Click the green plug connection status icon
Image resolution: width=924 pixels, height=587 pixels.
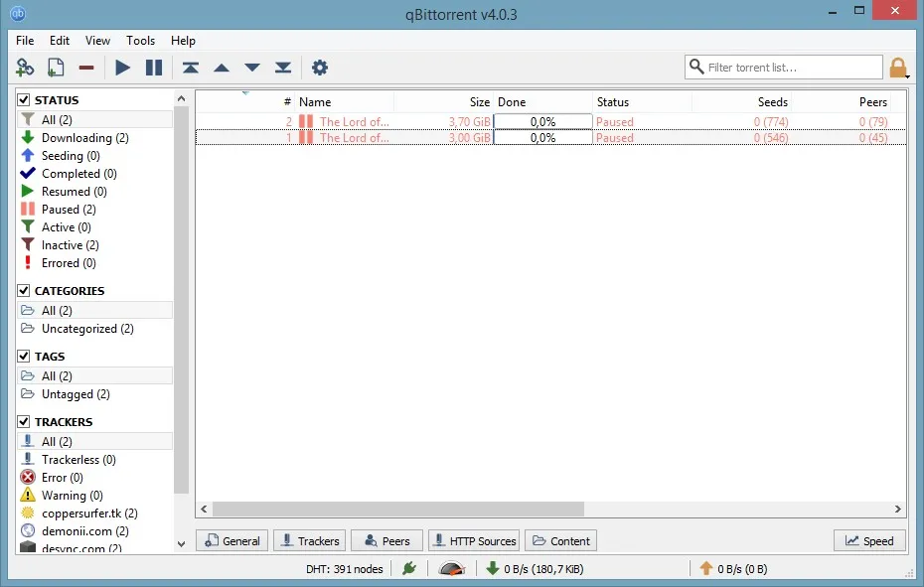coord(409,569)
